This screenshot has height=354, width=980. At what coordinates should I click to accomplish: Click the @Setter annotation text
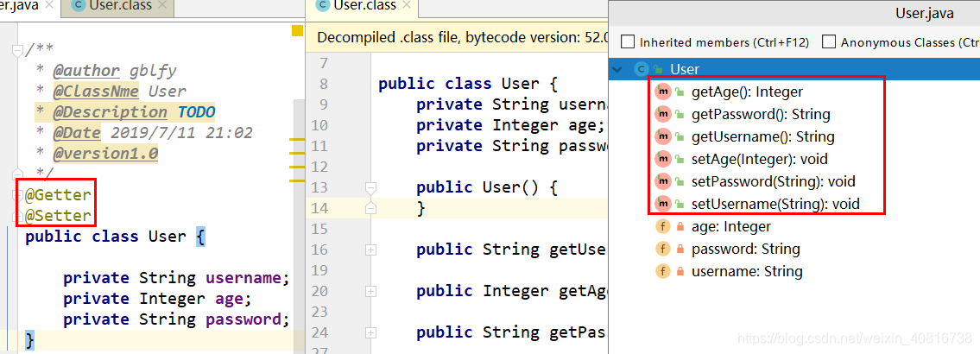click(58, 216)
